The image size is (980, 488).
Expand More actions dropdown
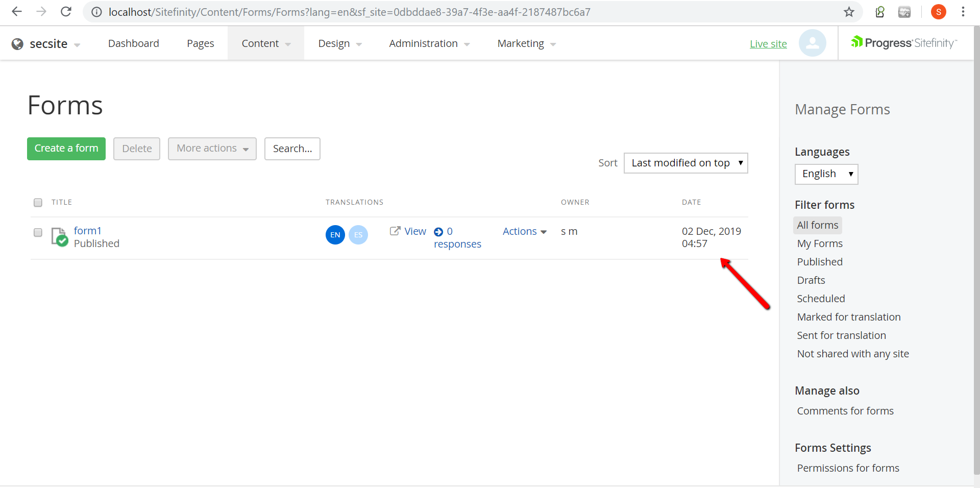212,149
